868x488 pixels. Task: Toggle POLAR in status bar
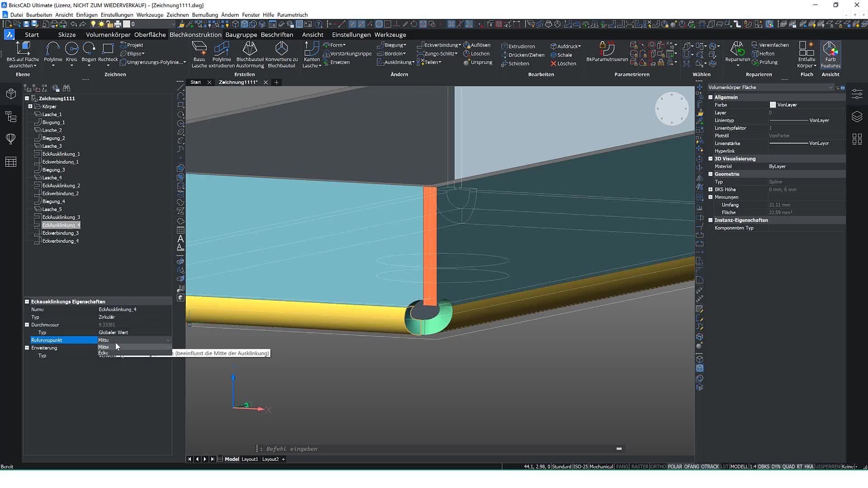pos(675,466)
